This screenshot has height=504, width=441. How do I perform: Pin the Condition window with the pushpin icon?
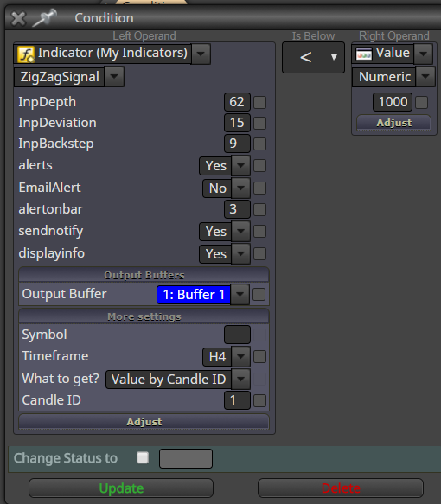point(45,18)
